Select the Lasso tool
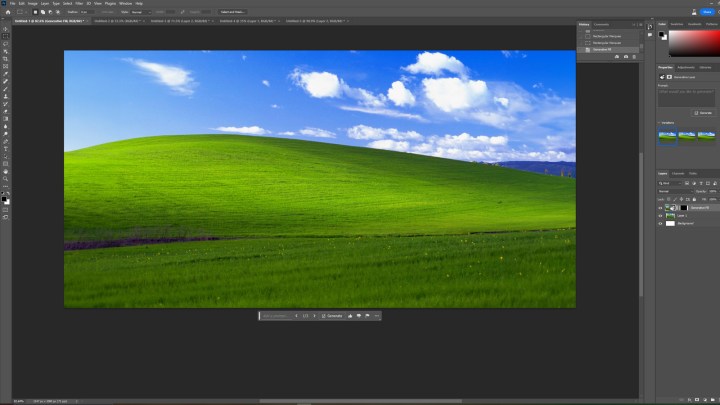Screen dimensions: 720x405 (x=6, y=44)
